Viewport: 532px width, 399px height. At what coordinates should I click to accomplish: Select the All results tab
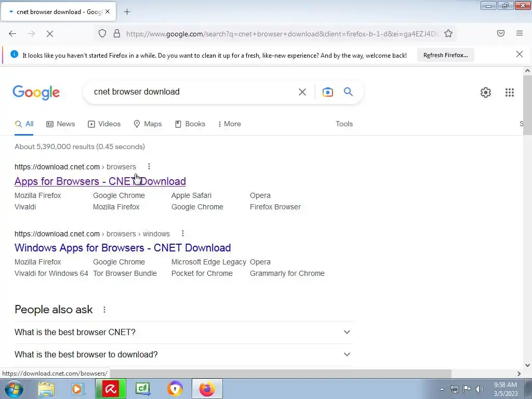click(24, 124)
